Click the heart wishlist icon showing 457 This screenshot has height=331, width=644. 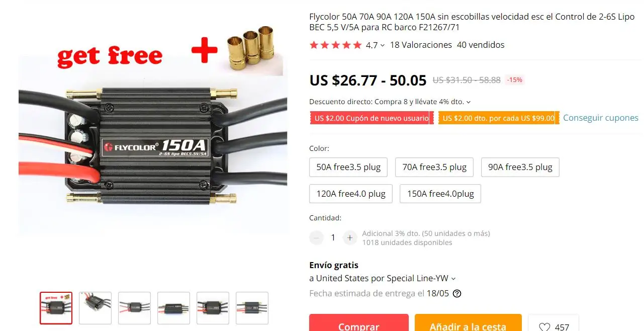click(544, 327)
